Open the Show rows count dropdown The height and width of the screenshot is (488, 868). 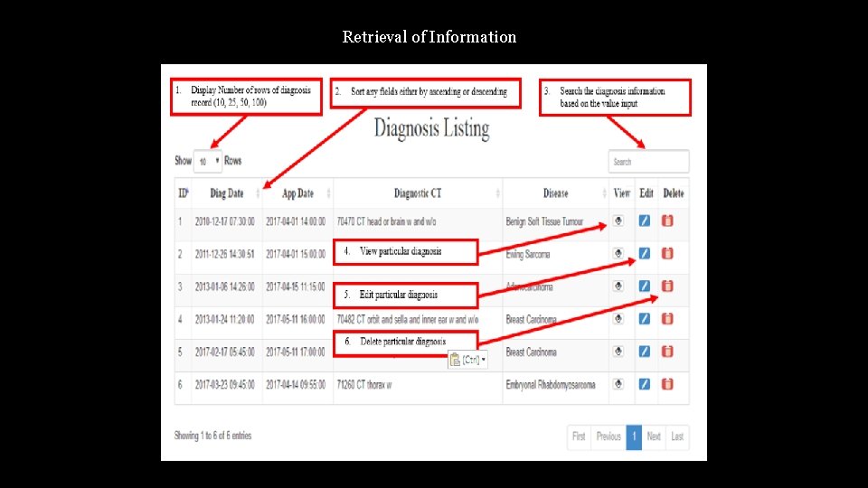pyautogui.click(x=208, y=161)
